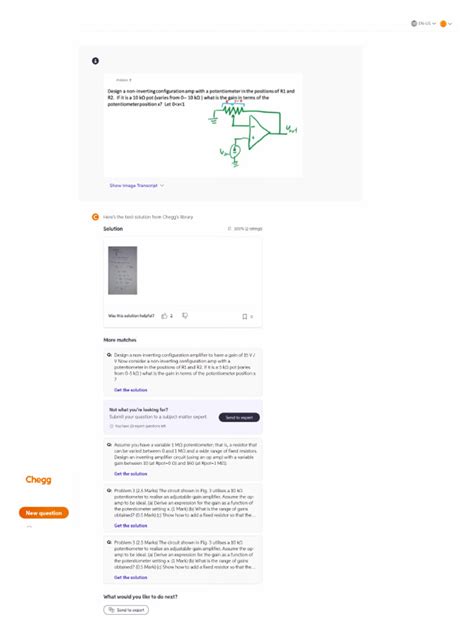Click the dark Send to expert button

click(x=239, y=417)
